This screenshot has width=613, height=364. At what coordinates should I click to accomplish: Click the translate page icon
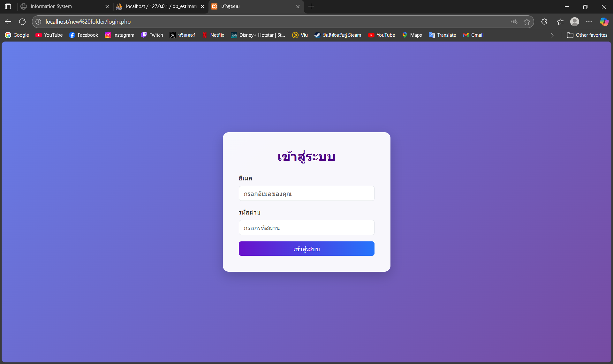coord(514,22)
